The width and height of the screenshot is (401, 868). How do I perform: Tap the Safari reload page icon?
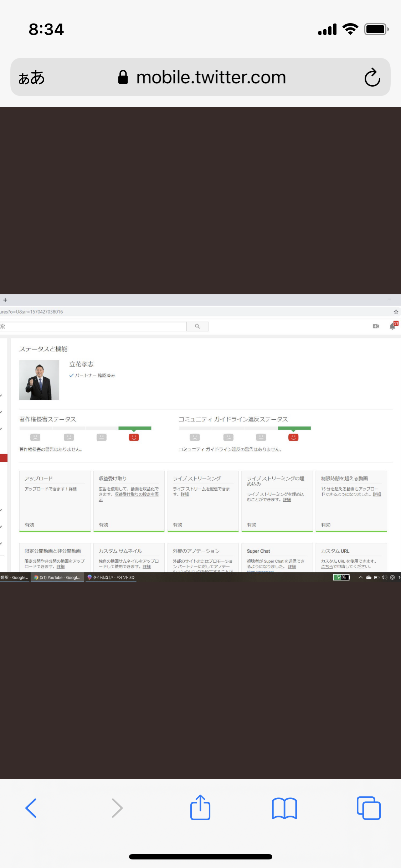coord(372,77)
